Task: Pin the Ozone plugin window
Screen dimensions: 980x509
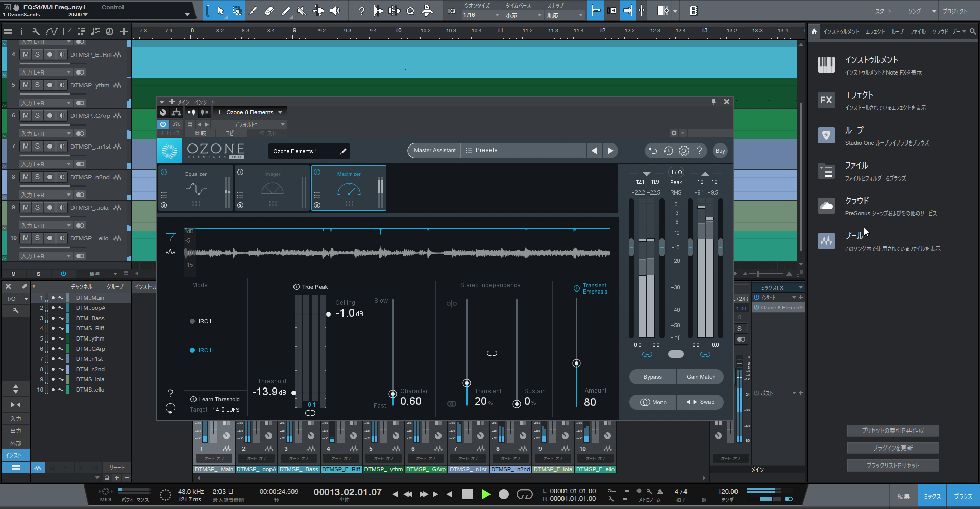Action: point(714,102)
